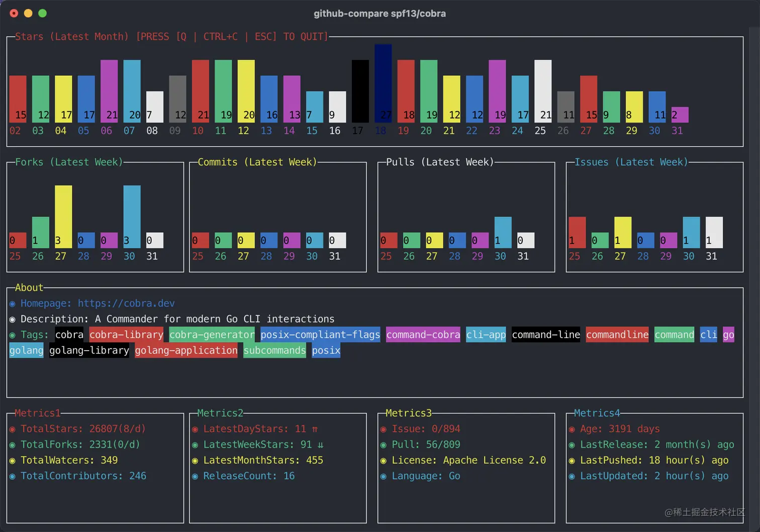Click the green bullet before Tags

tap(13, 335)
